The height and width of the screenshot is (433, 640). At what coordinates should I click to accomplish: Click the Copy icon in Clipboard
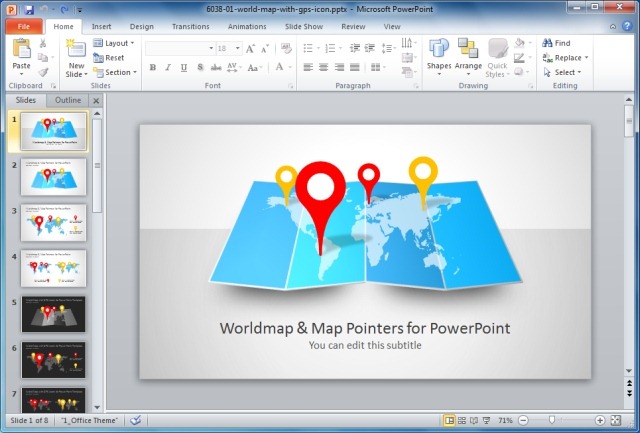coord(42,58)
